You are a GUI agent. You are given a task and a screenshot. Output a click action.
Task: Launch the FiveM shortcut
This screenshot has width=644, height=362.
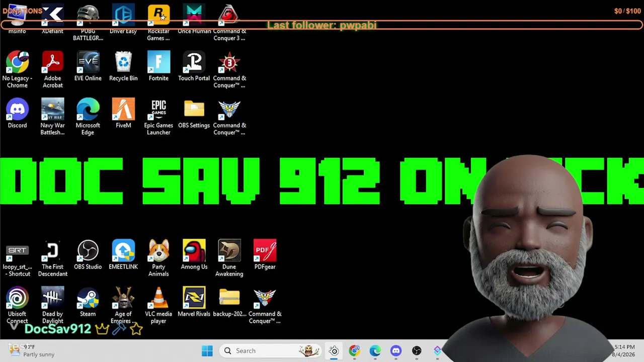(x=123, y=113)
